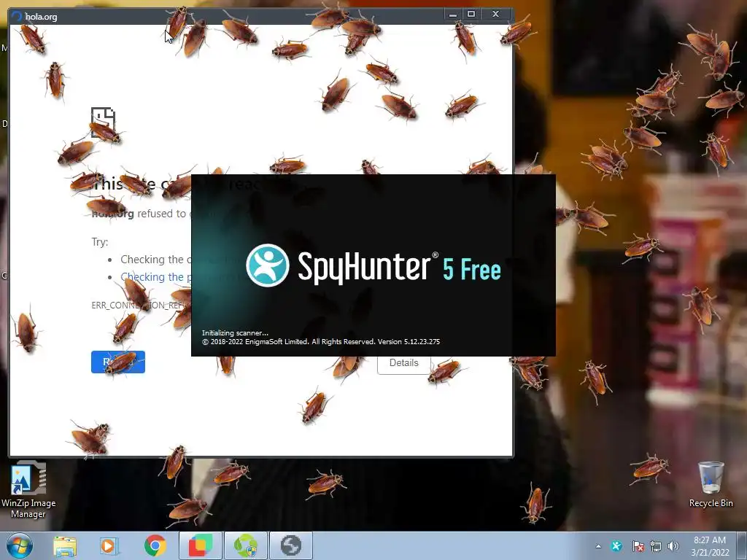Click the SpyHunter round logo on the splash
The width and height of the screenshot is (747, 560).
(267, 265)
